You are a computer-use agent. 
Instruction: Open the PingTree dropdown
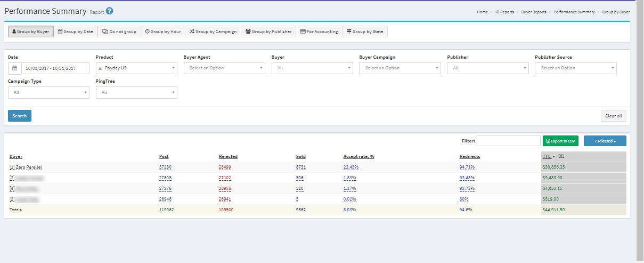point(136,93)
